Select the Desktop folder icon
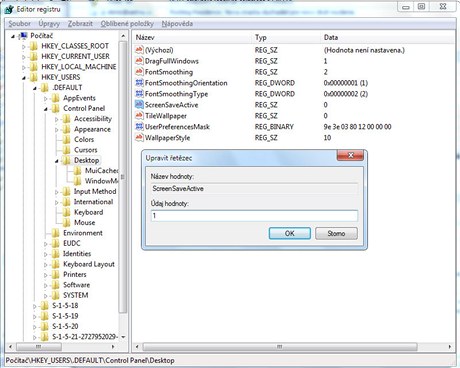The width and height of the screenshot is (460, 368). click(67, 160)
